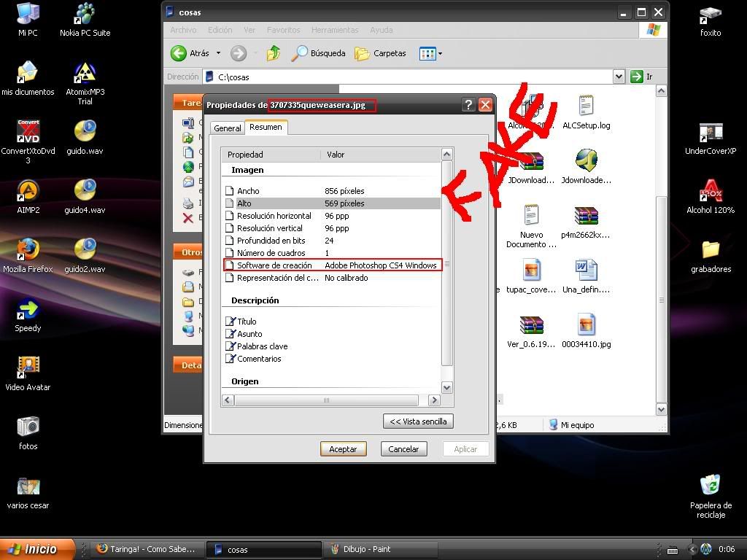Click the cosas taskbar button
This screenshot has height=560, width=747.
coord(263,550)
